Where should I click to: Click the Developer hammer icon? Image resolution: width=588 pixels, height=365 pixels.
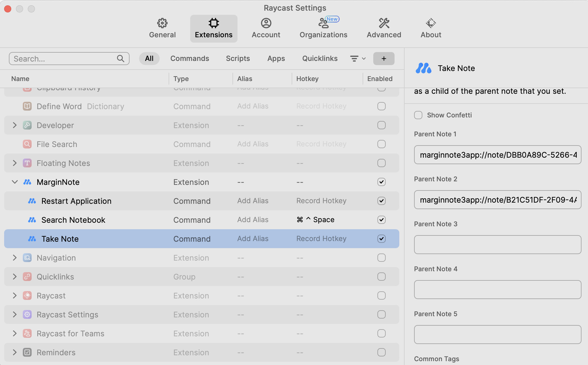click(27, 125)
